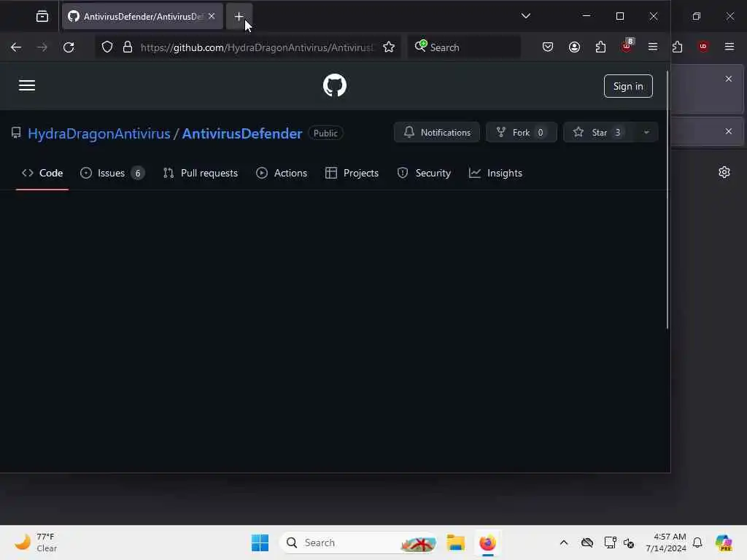This screenshot has width=747, height=560.
Task: Open the Pull requests tab
Action: 200,174
